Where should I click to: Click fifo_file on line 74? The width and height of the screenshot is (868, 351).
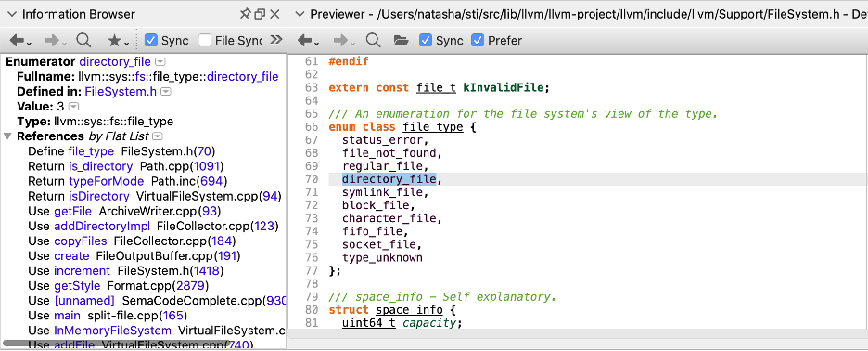point(372,232)
